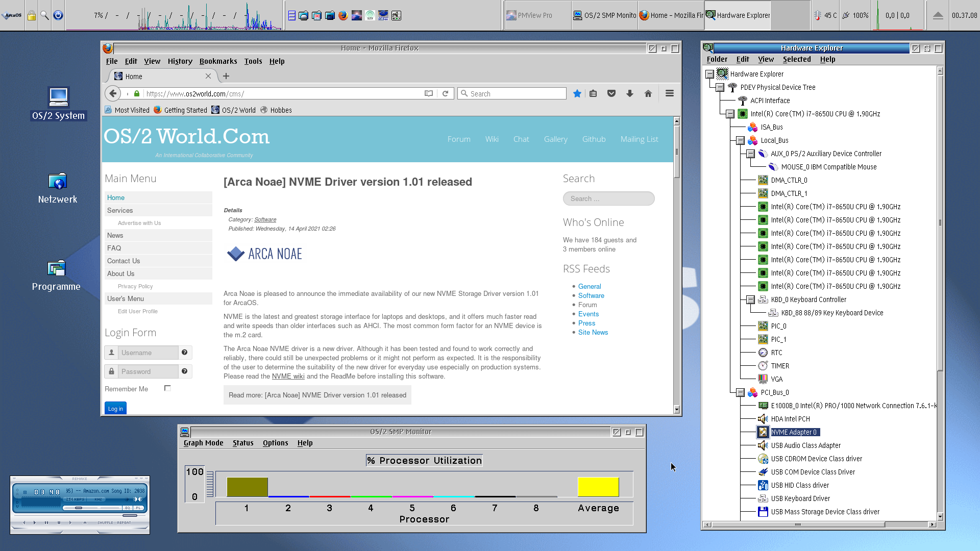The height and width of the screenshot is (551, 980).
Task: Toggle SHUFFLE in the media player
Action: coord(105,522)
